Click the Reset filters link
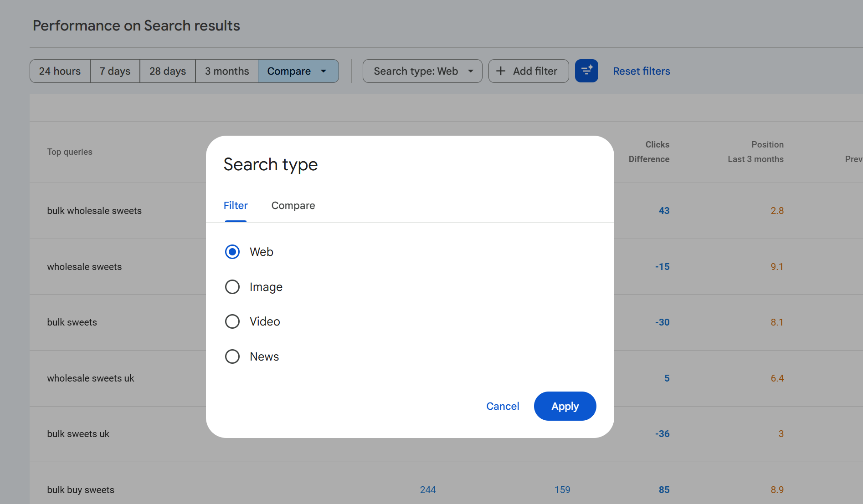The image size is (863, 504). (641, 71)
